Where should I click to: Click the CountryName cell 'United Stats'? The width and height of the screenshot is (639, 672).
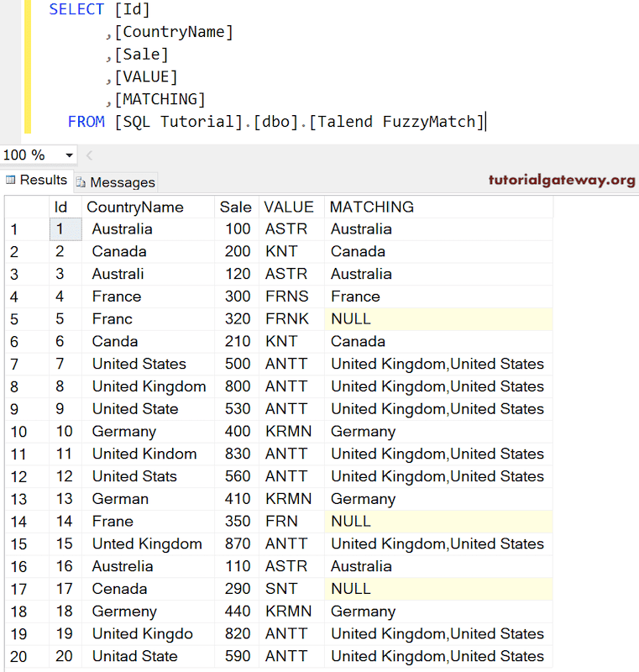pos(148,476)
